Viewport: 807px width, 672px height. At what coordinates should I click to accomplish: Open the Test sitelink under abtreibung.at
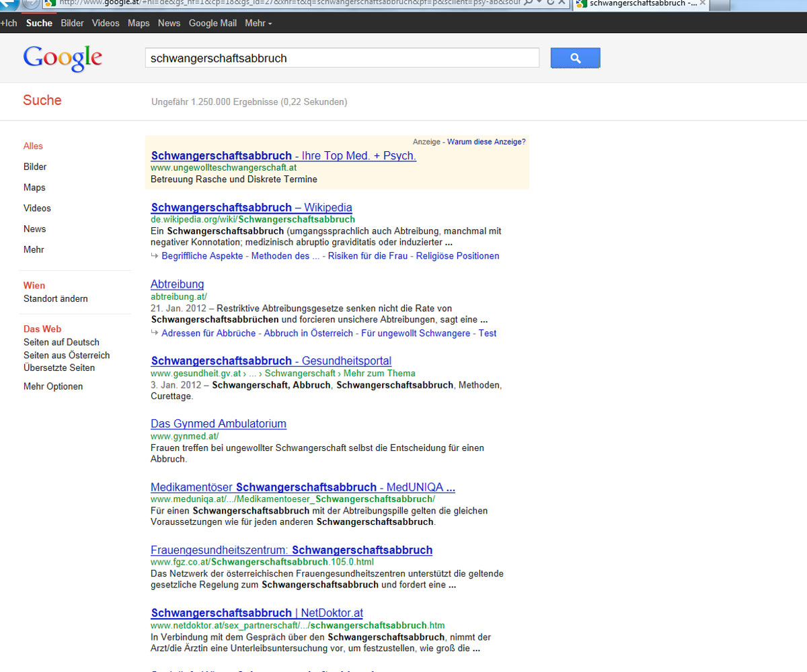coord(488,333)
